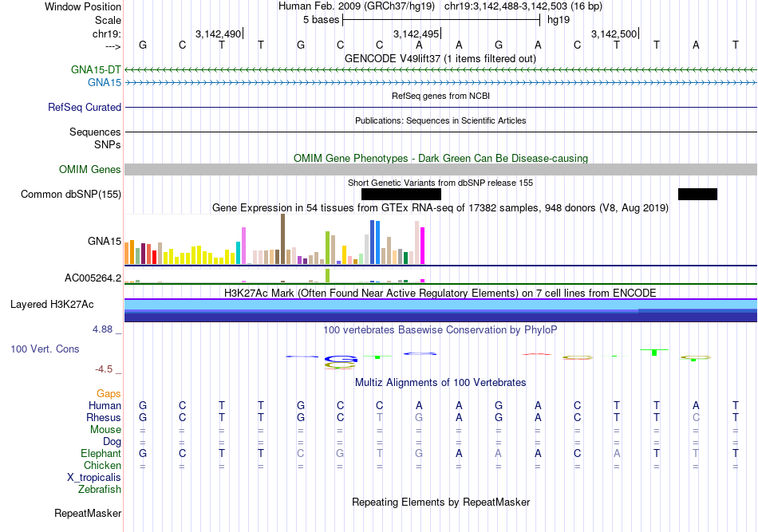Click the Common dbSNP(155) track label
The height and width of the screenshot is (532, 758).
(71, 195)
